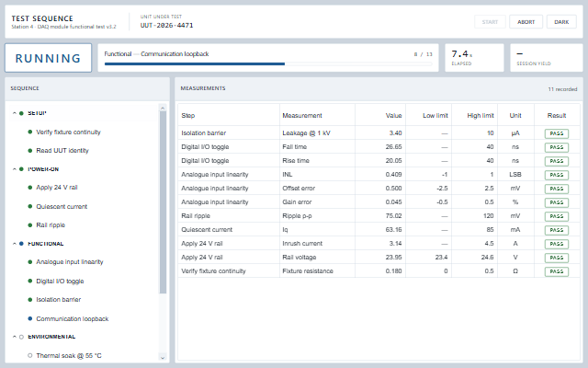Click the 7.4 elapsed time readout

[461, 53]
